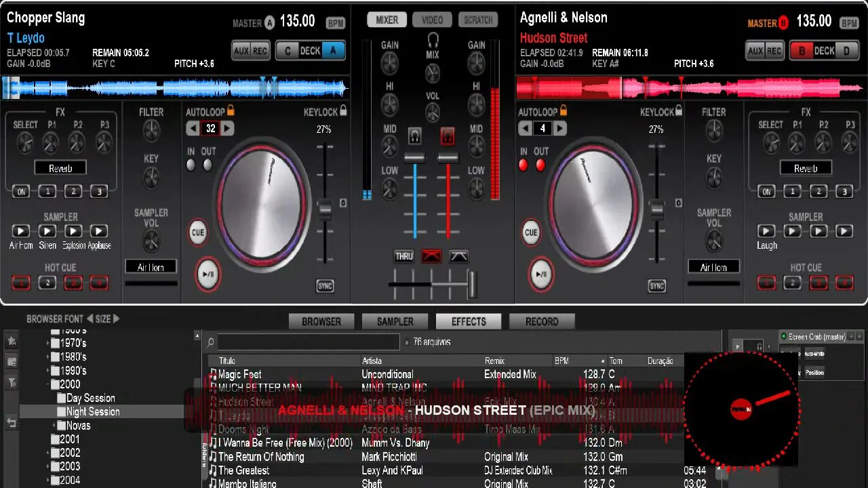Click the left deck FILTER knob
The height and width of the screenshot is (488, 868).
151,131
